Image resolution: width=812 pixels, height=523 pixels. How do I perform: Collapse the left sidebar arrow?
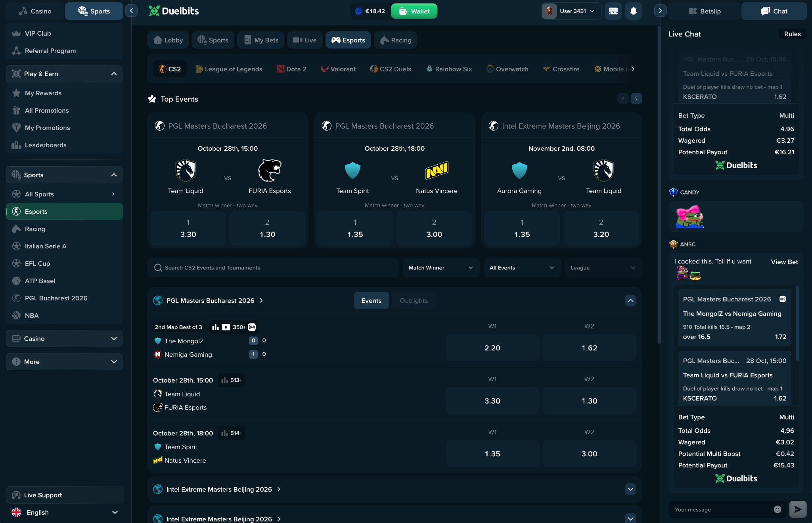[x=131, y=11]
